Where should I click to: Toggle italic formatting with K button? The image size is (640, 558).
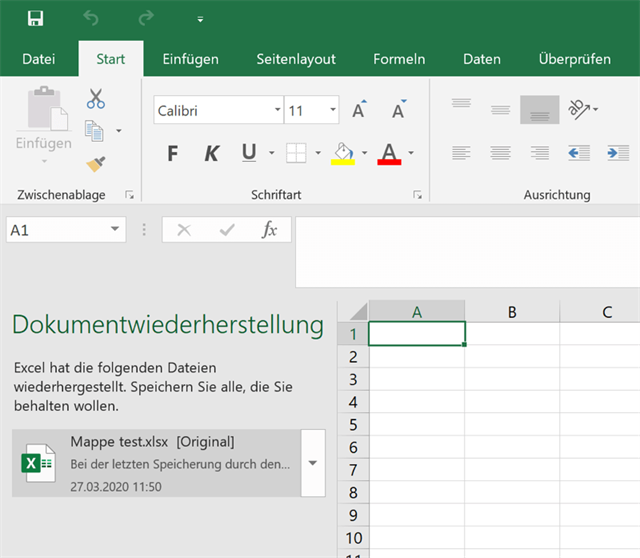pyautogui.click(x=211, y=153)
